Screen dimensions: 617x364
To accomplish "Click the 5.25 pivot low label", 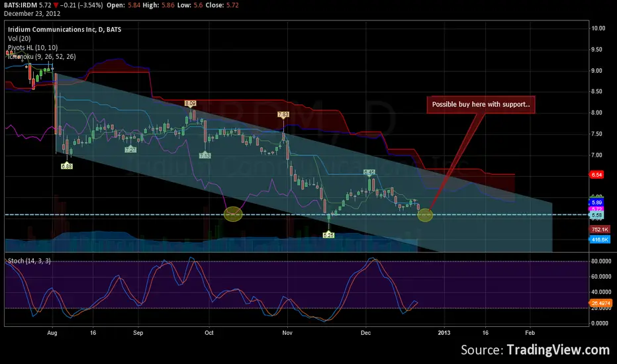I will pyautogui.click(x=328, y=235).
